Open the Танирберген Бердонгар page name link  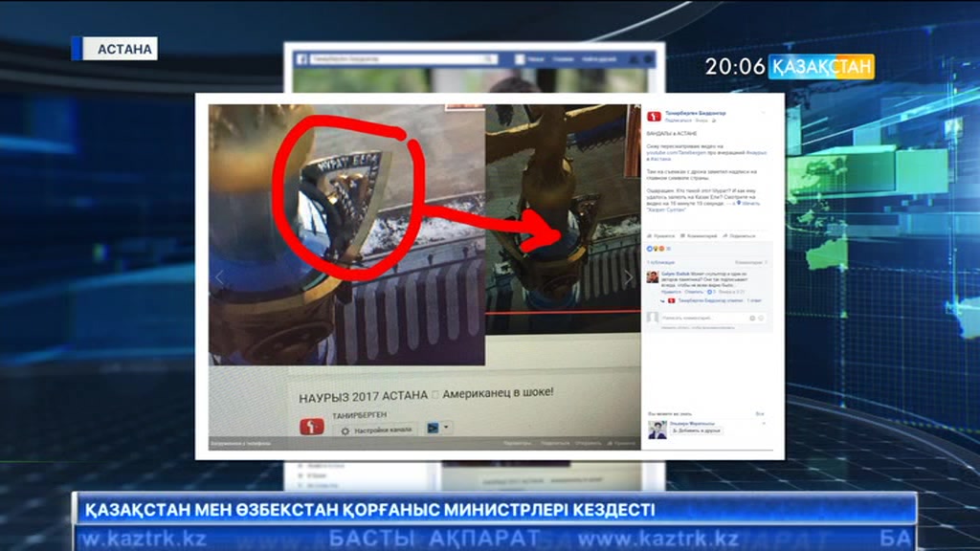coord(696,113)
